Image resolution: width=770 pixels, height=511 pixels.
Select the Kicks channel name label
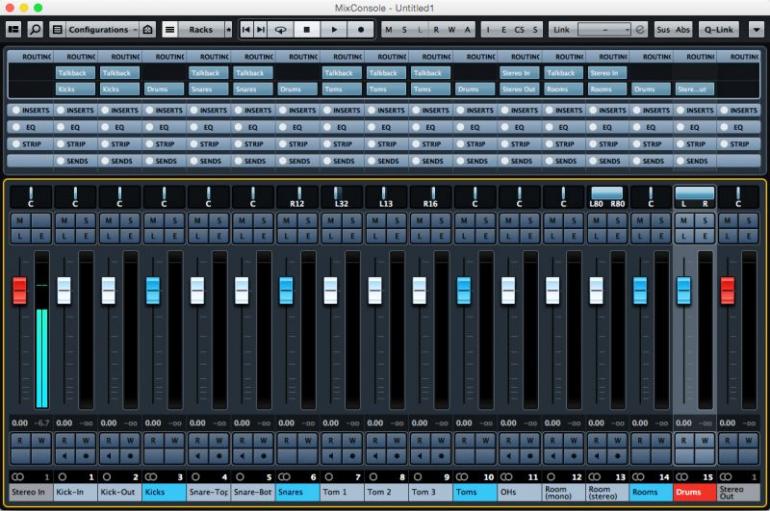[164, 492]
